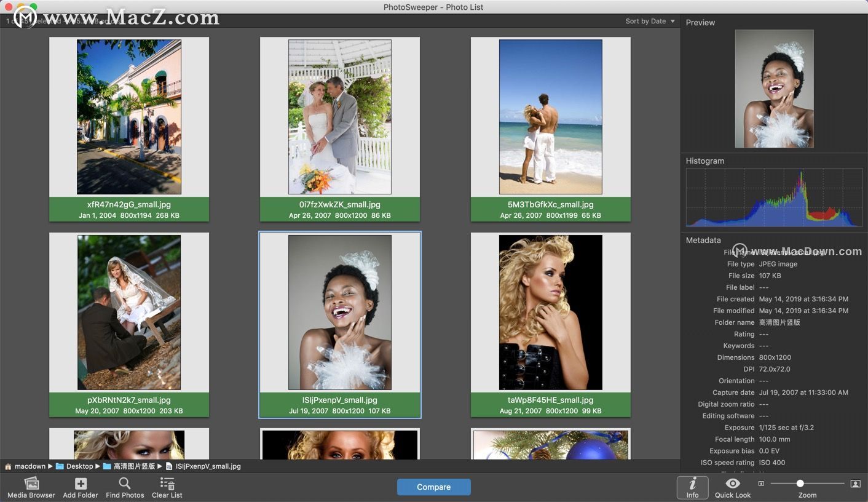The height and width of the screenshot is (502, 868).
Task: Toggle the Info panel button
Action: click(693, 487)
